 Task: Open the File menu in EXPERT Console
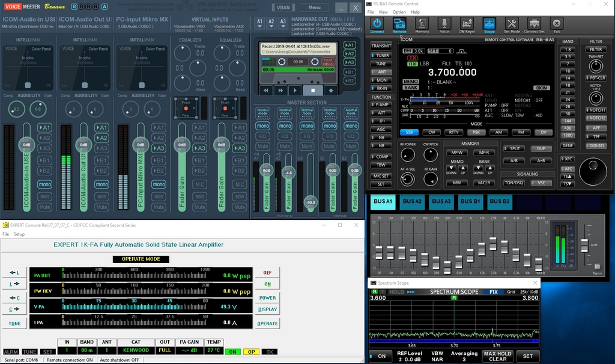(5, 234)
